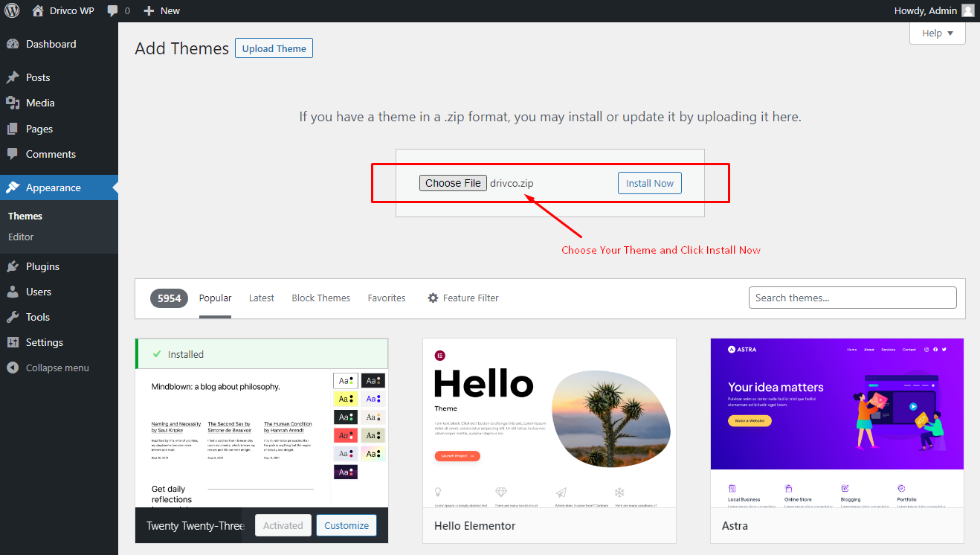Click the New link in admin bar
Screen dimensions: 980x555
[170, 11]
